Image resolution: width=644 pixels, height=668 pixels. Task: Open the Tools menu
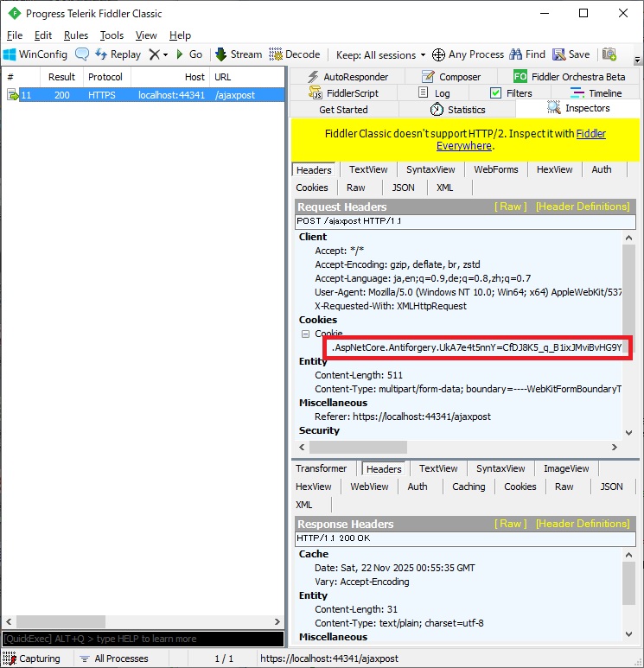click(x=112, y=35)
